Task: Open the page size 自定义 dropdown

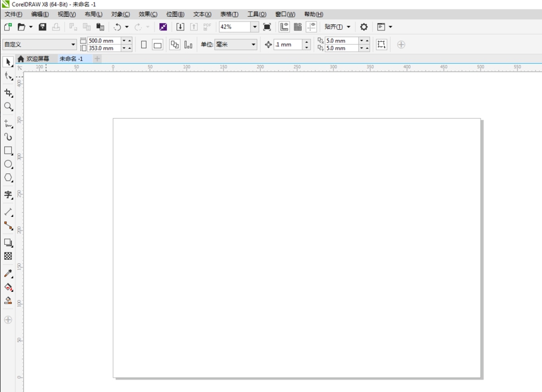Action: coord(73,45)
